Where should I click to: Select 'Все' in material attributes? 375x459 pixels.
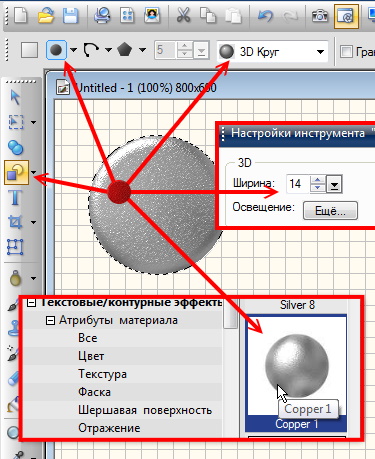point(88,338)
